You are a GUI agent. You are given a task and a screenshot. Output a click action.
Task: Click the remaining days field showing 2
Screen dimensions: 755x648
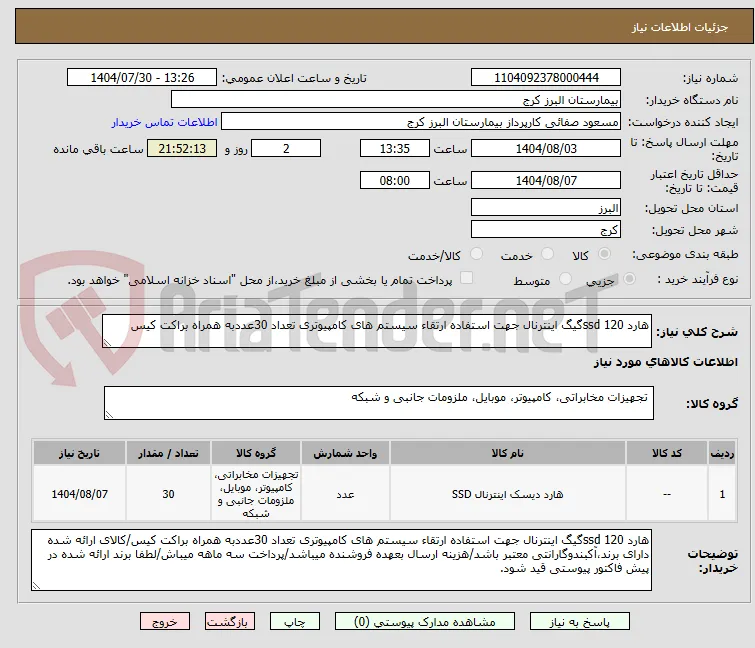coord(286,148)
